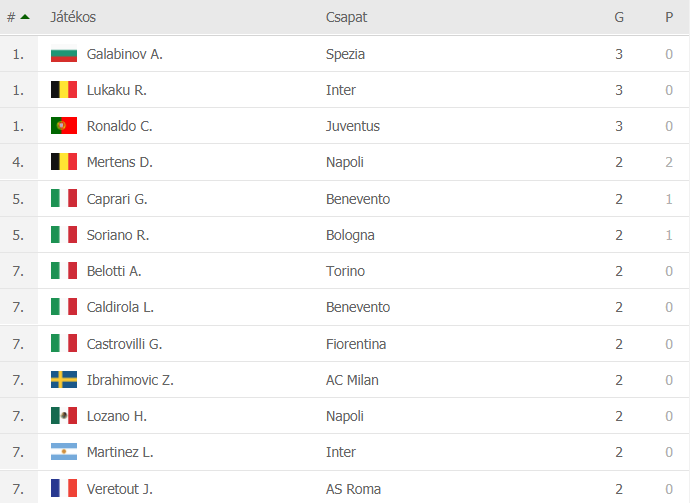Click the Italian flag next to Belotti A.

click(x=64, y=271)
